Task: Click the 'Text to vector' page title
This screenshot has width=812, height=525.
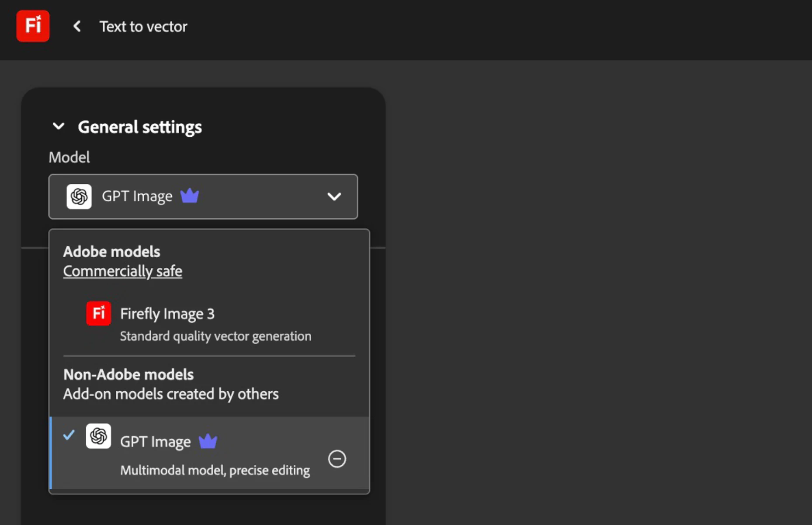Action: click(143, 27)
